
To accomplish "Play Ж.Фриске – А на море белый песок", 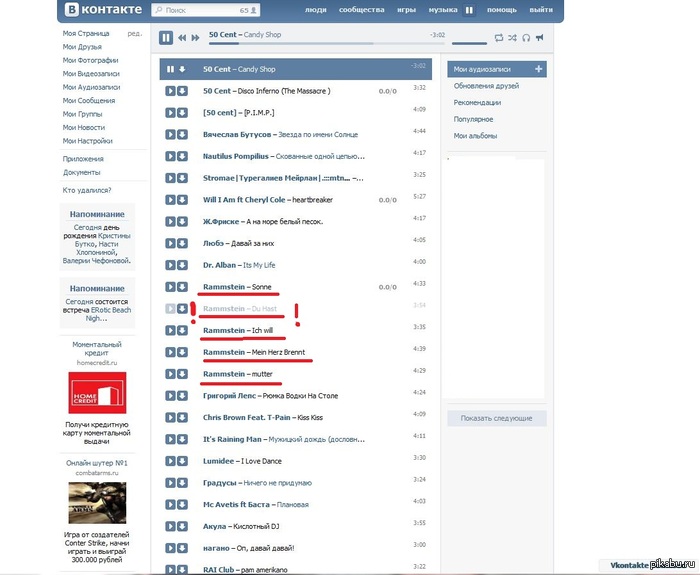I will [x=170, y=221].
